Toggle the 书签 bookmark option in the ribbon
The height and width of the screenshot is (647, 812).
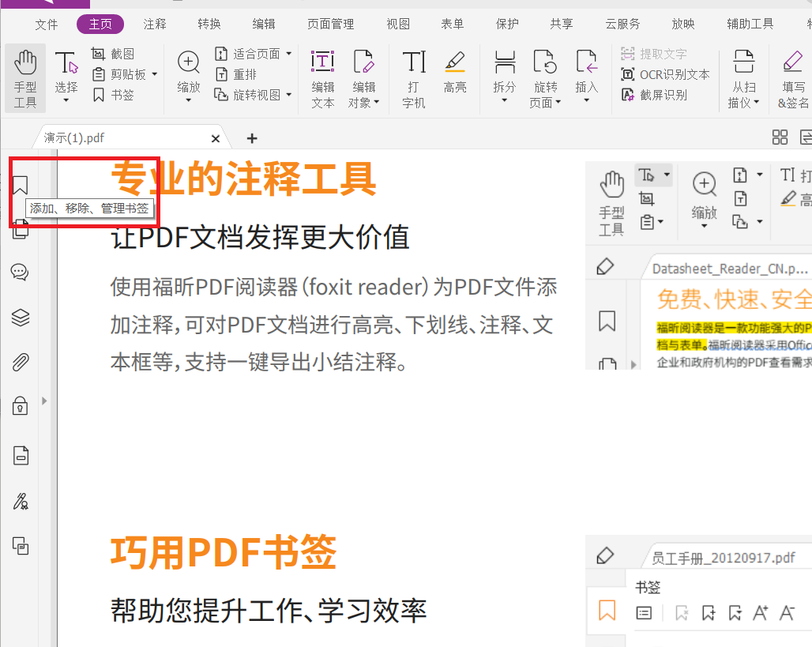118,92
